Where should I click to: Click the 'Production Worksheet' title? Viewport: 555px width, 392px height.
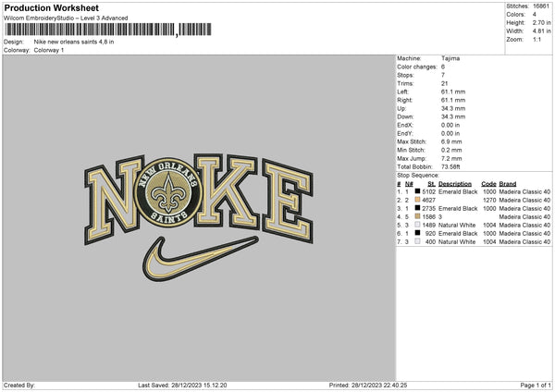point(51,7)
